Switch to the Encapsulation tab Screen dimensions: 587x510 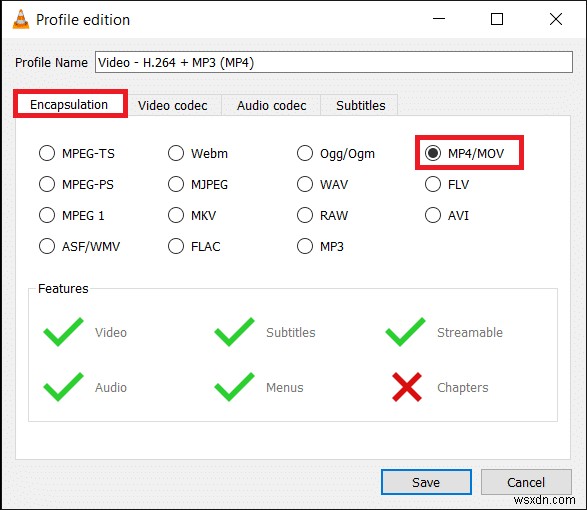(69, 104)
